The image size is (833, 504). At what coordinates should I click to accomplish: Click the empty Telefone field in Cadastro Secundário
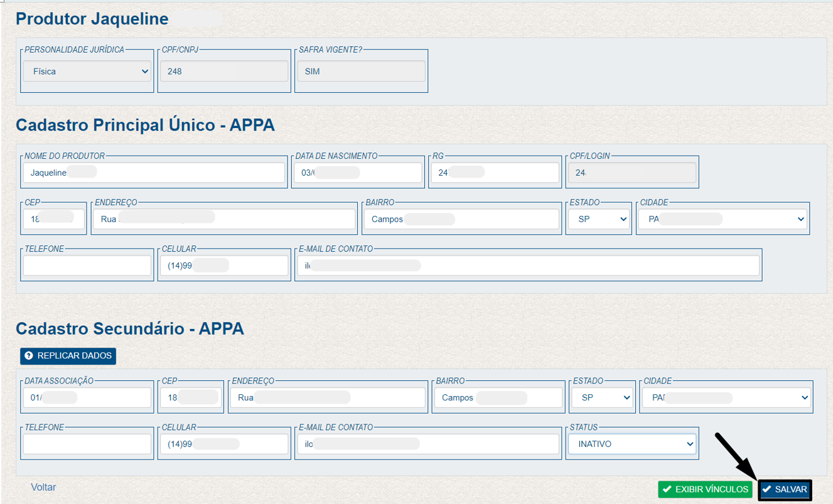87,444
